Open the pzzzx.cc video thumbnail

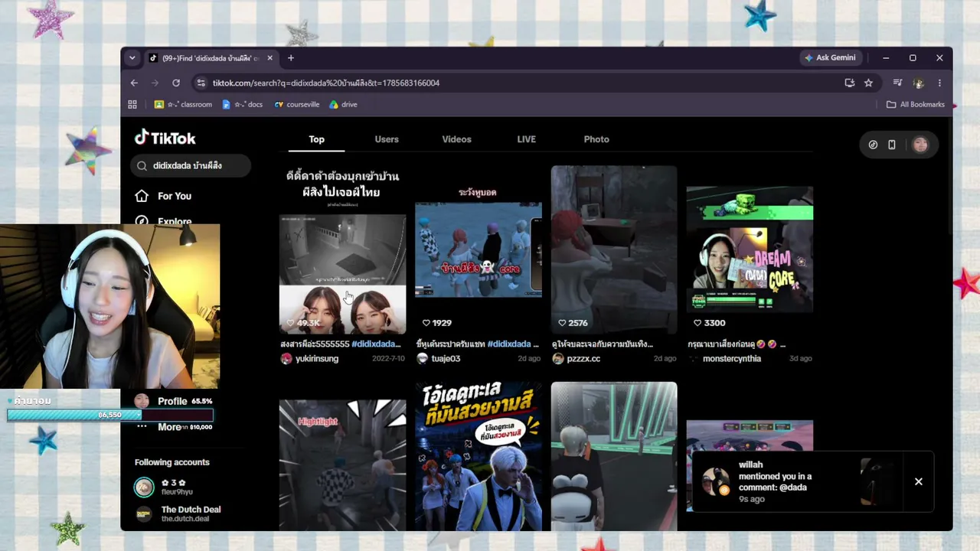[614, 249]
